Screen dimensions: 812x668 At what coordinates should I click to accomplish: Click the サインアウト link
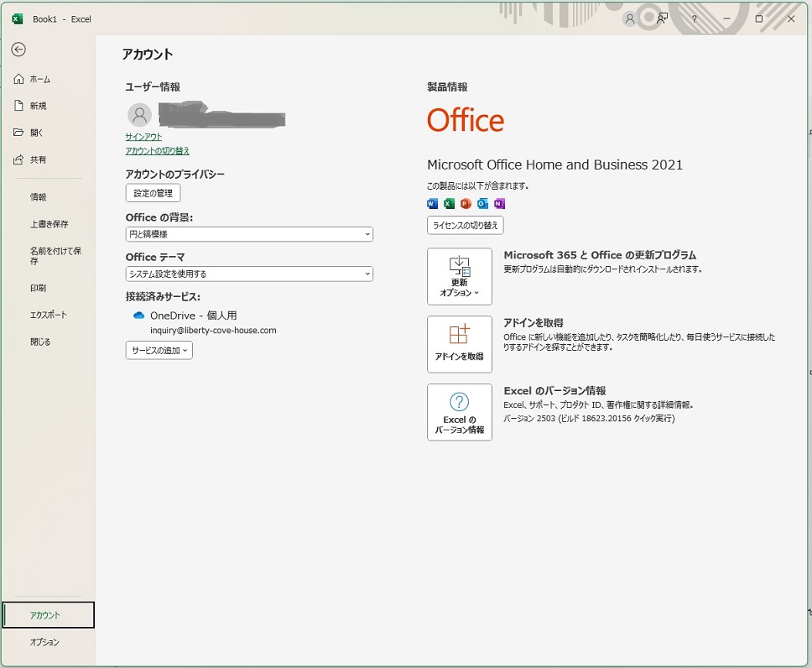tap(143, 137)
